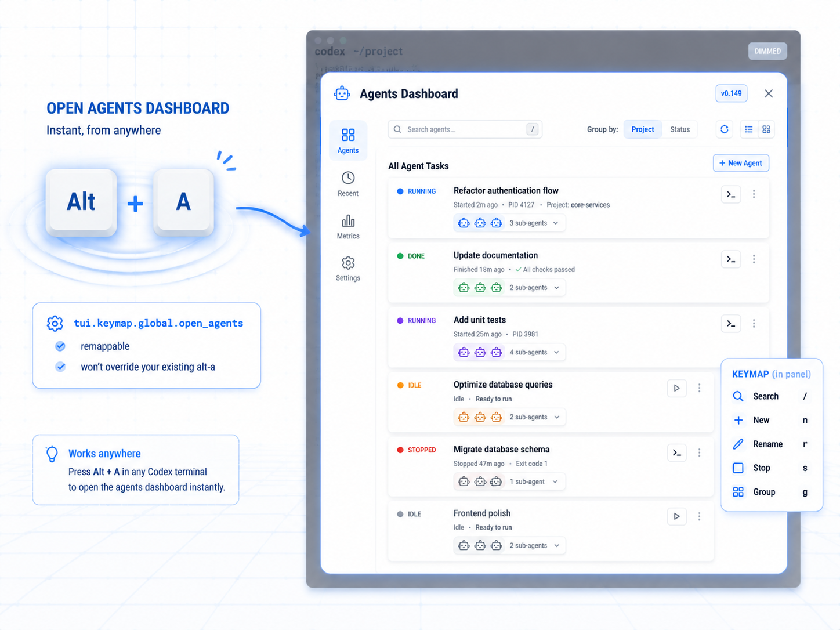Run the Frontend polish agent
Viewport: 840px width, 630px height.
pyautogui.click(x=676, y=516)
